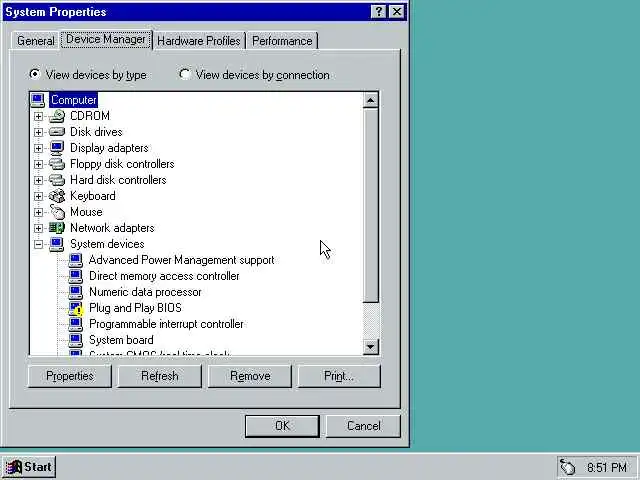The width and height of the screenshot is (640, 480).
Task: Open the Hardware Profiles tab
Action: pyautogui.click(x=199, y=41)
